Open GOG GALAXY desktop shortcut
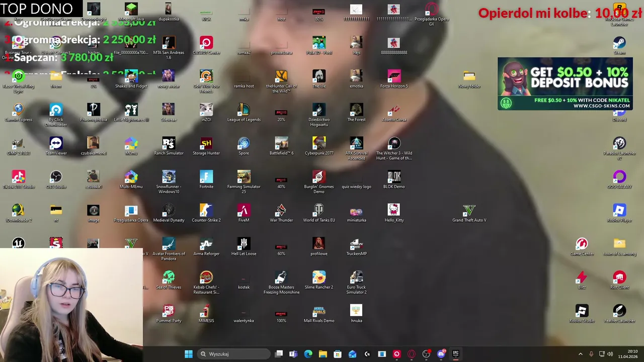 coord(619,179)
